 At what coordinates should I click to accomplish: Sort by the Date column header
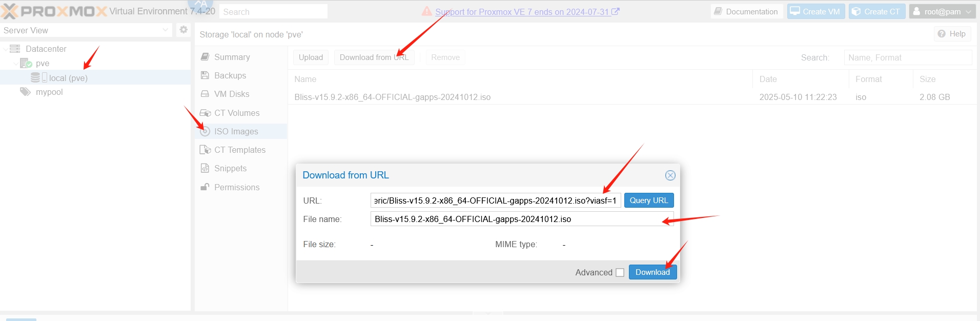(x=801, y=79)
